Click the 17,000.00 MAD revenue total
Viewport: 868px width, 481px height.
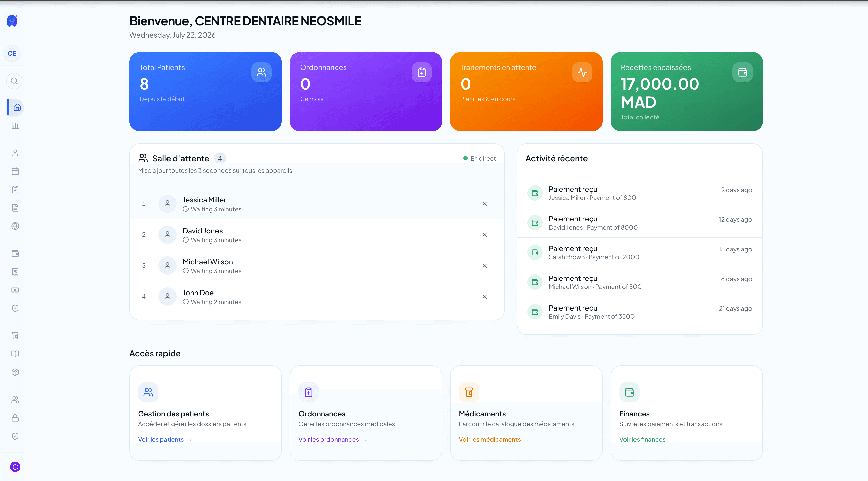tap(660, 93)
